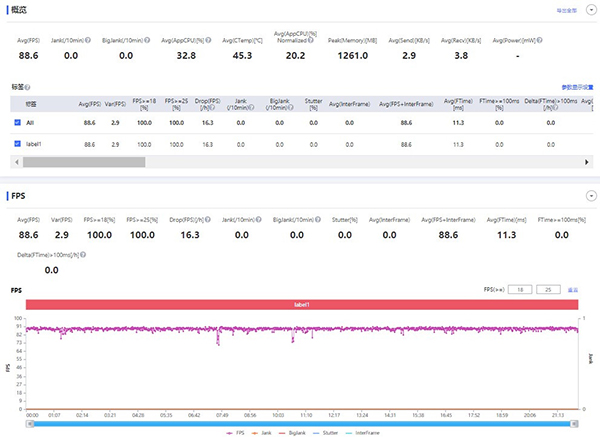This screenshot has height=437, width=600.
Task: Uncheck the All row checkbox
Action: point(18,122)
